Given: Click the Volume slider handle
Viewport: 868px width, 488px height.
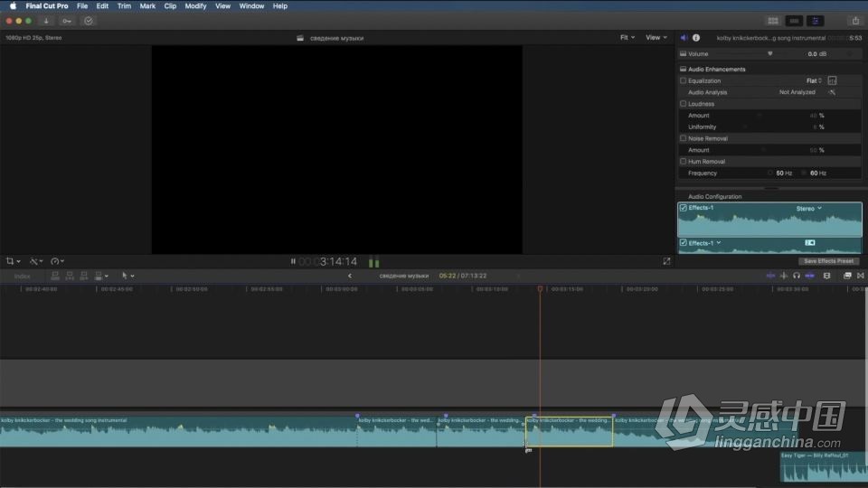Looking at the screenshot, I should [x=770, y=53].
